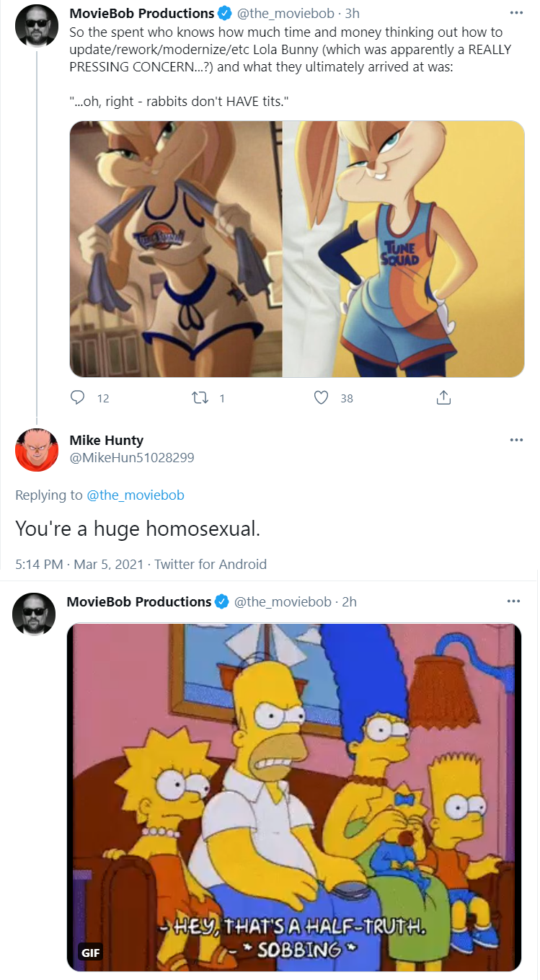Click the @the_moviebob mention in Replying to

pyautogui.click(x=136, y=495)
